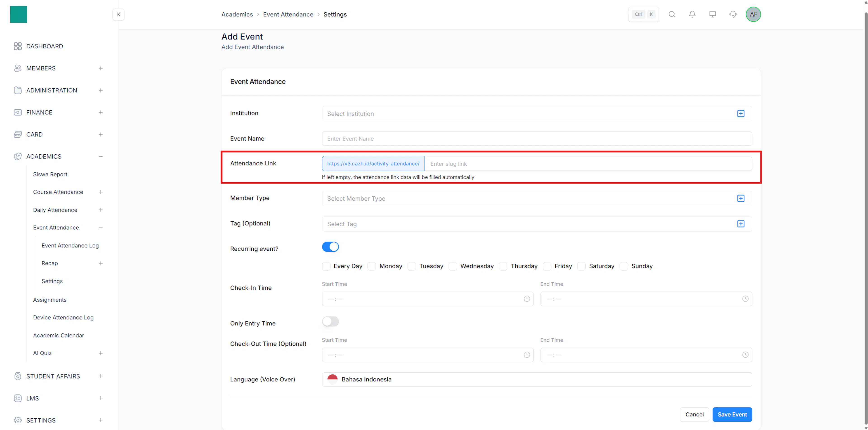Open the Select Institution dropdown
The height and width of the screenshot is (430, 868).
click(537, 114)
